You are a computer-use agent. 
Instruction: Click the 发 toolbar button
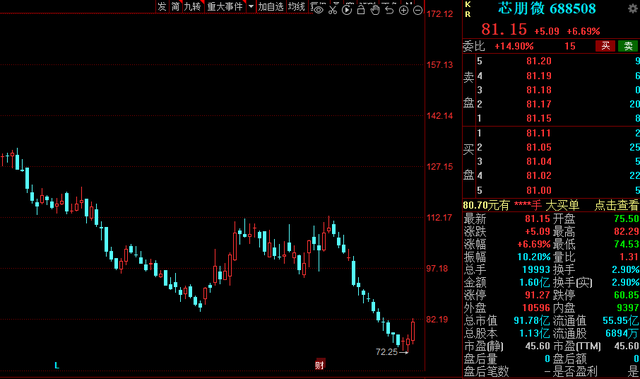pos(162,7)
